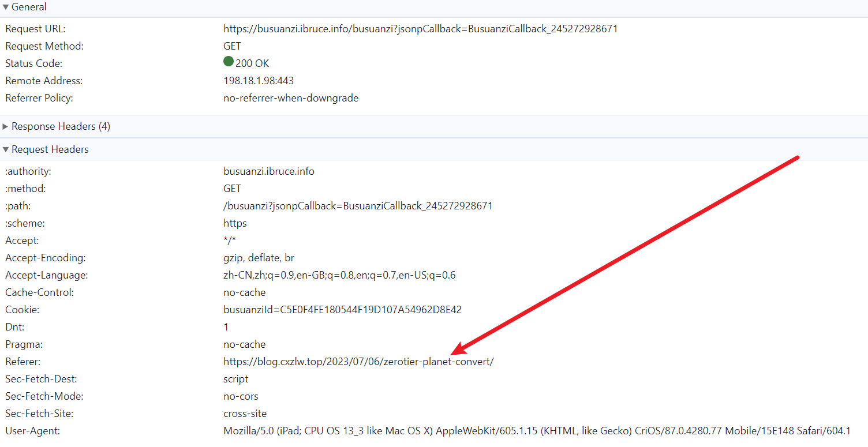868x447 pixels.
Task: Select the busuanziId cookie value
Action: tap(342, 310)
